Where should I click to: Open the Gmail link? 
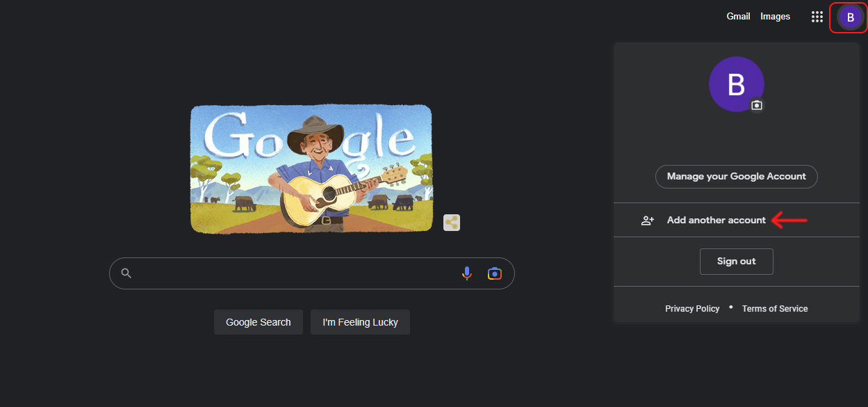[738, 17]
